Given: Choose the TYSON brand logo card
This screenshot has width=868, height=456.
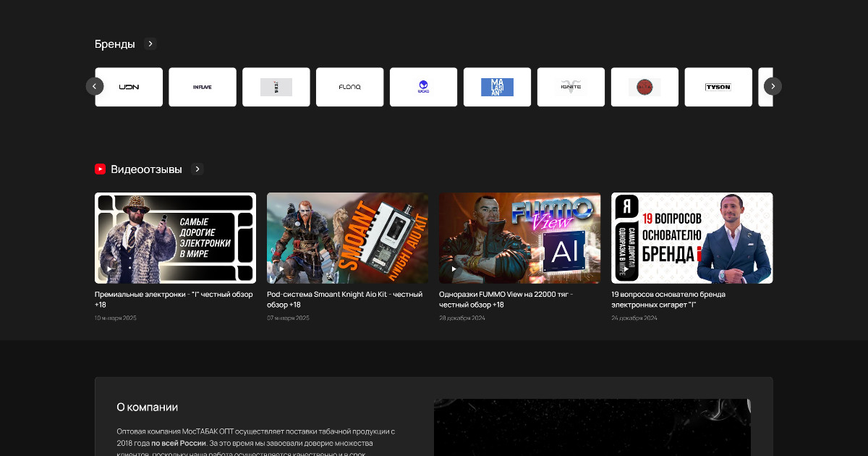Looking at the screenshot, I should pos(719,87).
